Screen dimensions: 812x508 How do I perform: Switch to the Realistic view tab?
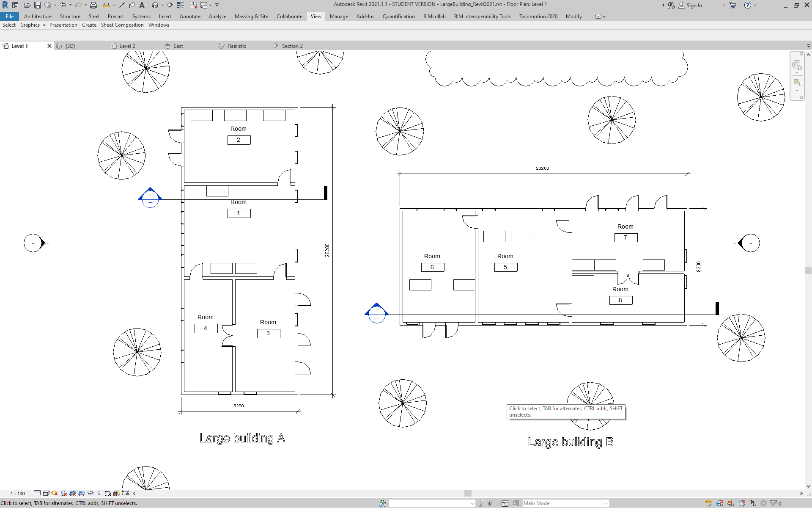click(236, 46)
